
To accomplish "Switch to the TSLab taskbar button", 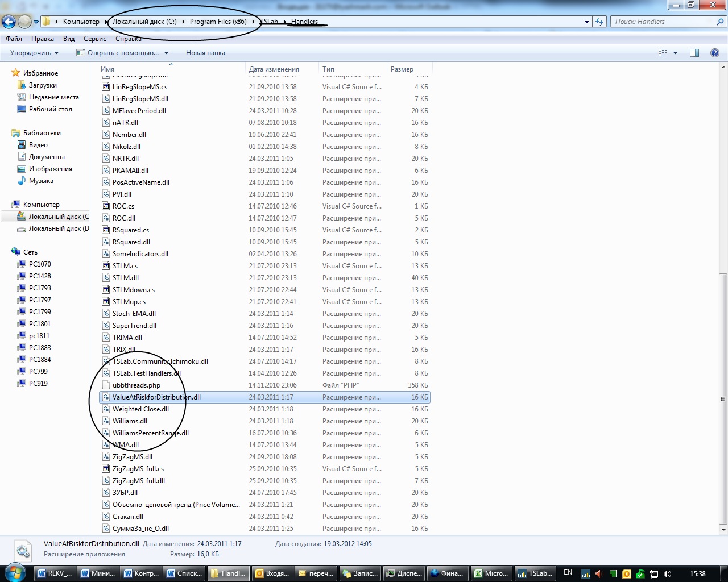I will click(535, 573).
